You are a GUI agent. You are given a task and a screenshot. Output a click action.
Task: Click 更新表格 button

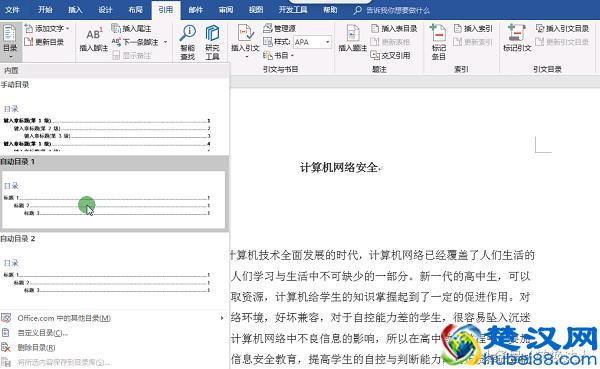(390, 42)
